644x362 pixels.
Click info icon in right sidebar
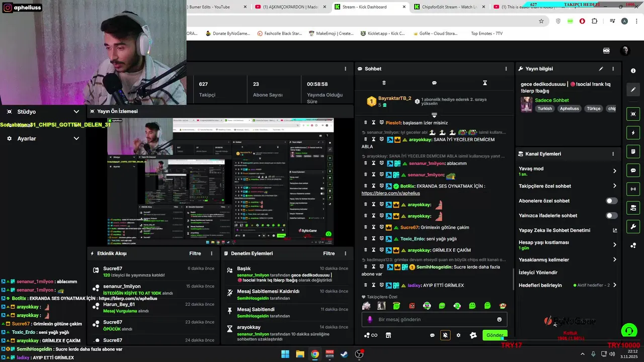point(633,71)
